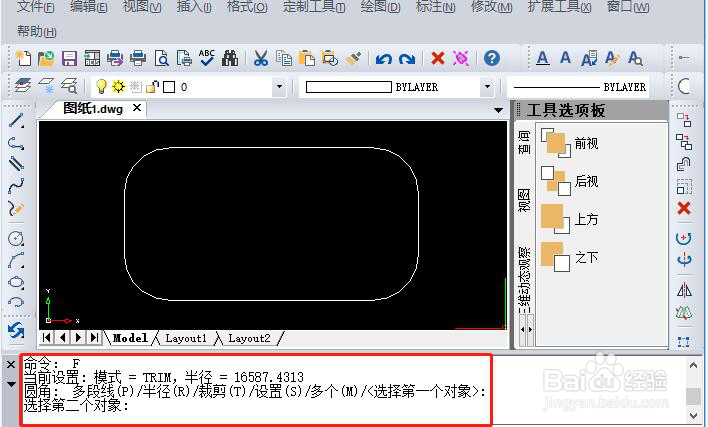
Task: Open the layer 0 dropdown
Action: (279, 86)
